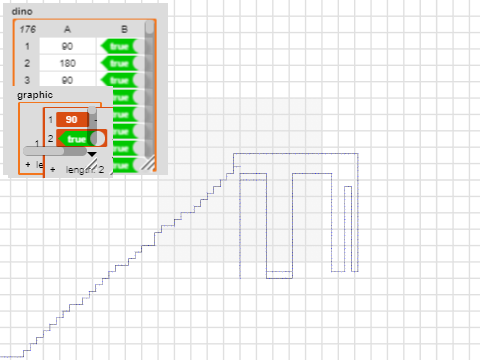Click the plus button of outer graphic list
Viewport: 480px width, 360px height.
tap(28, 164)
